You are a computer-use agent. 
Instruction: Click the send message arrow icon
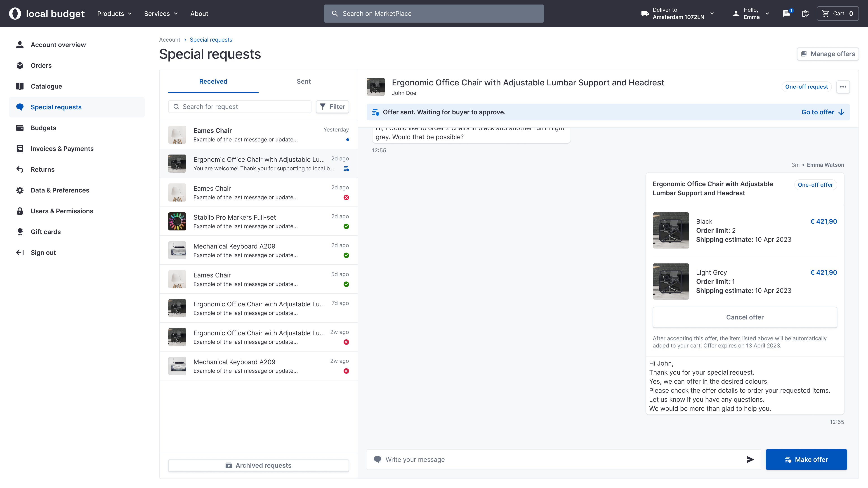750,459
